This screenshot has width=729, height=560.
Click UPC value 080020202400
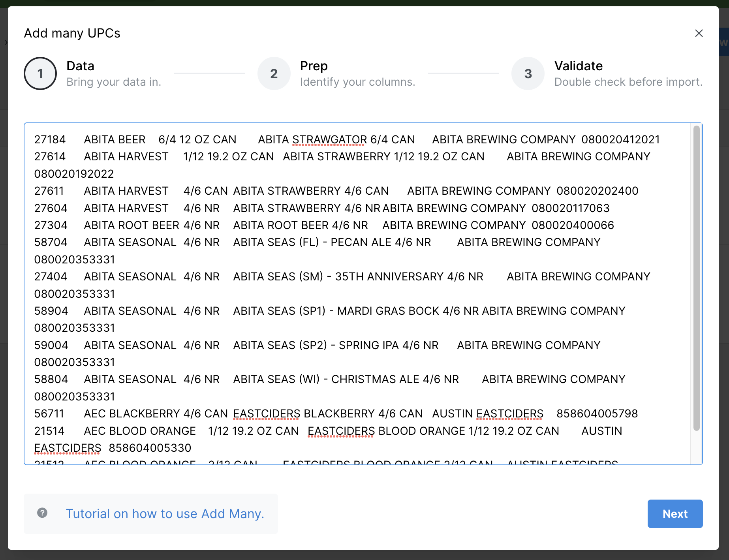point(597,191)
